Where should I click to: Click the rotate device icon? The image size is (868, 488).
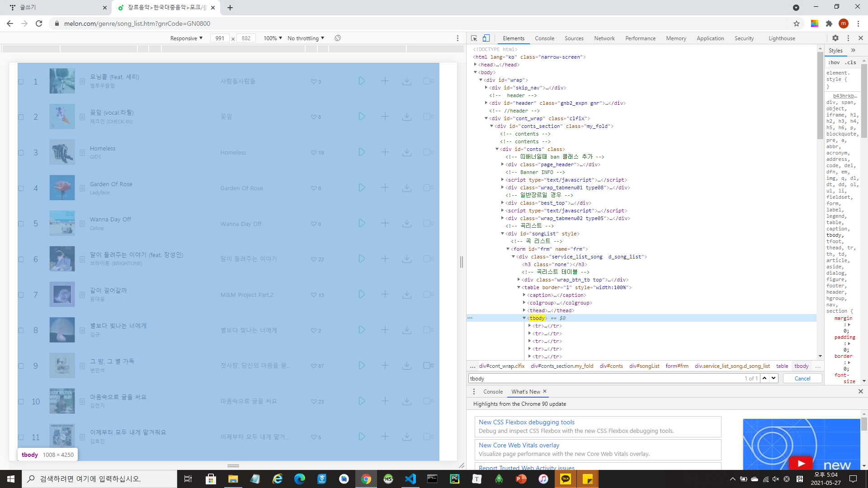coord(338,38)
